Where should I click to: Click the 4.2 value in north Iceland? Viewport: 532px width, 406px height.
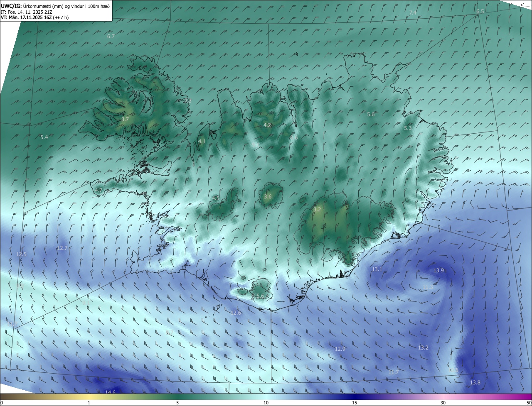pyautogui.click(x=267, y=125)
